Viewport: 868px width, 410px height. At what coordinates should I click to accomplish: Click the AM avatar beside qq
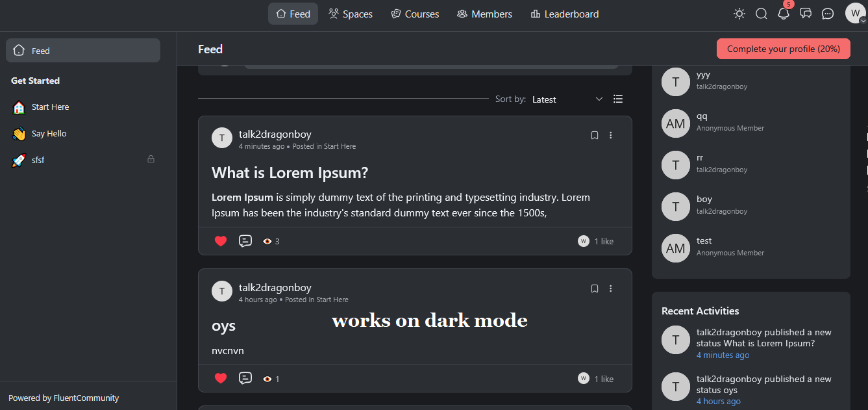[x=676, y=123]
